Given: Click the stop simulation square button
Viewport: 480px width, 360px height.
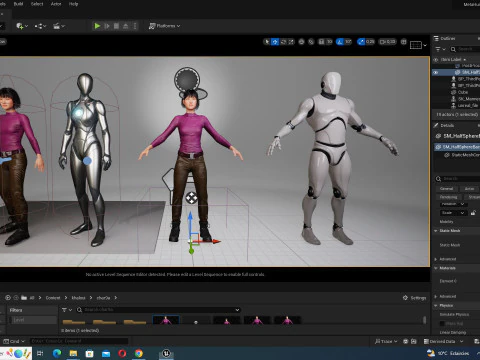Looking at the screenshot, I should coord(116,26).
